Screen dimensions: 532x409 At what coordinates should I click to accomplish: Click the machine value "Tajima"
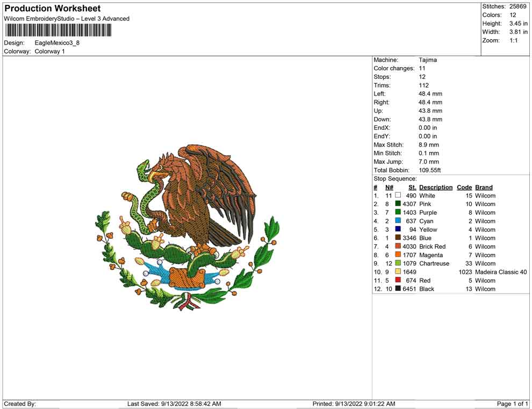click(428, 60)
